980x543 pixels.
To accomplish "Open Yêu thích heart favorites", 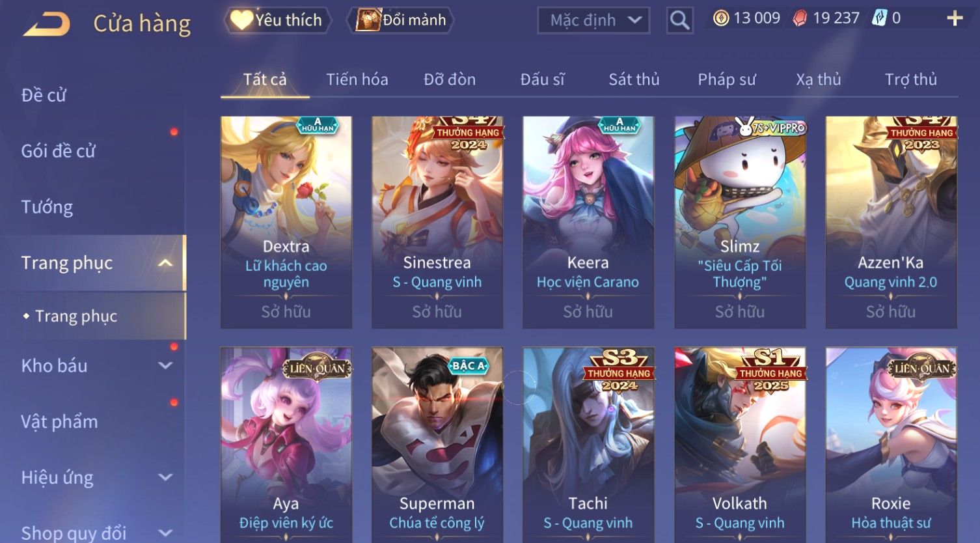I will 277,20.
